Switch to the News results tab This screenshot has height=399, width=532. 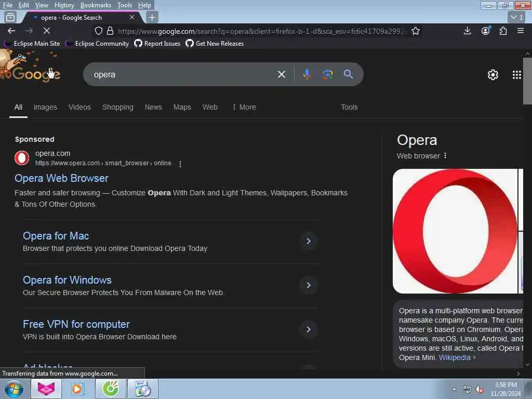point(153,107)
